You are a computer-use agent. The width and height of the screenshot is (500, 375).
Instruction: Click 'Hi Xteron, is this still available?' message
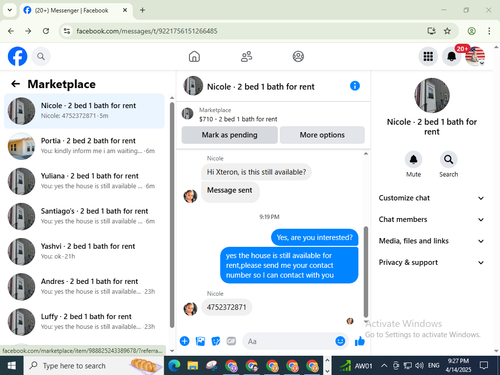click(256, 172)
